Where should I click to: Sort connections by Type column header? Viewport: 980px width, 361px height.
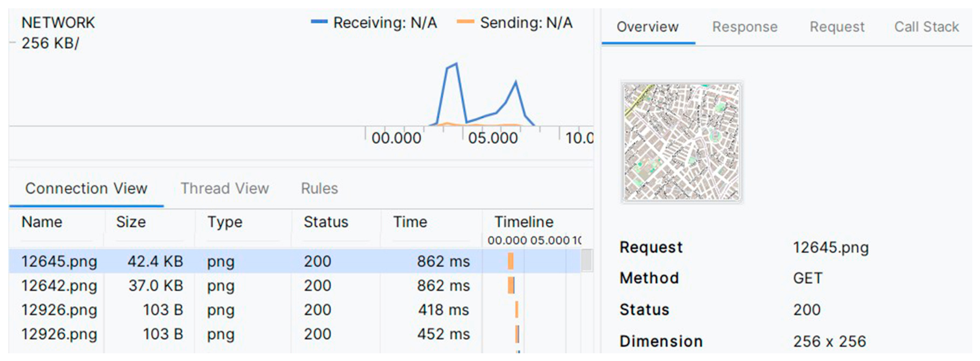tap(225, 222)
